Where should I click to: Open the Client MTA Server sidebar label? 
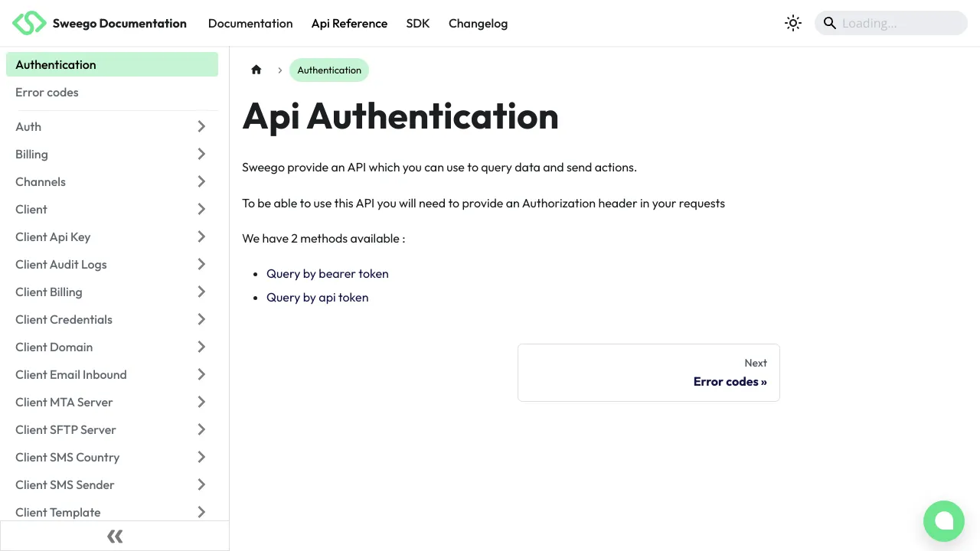tap(64, 402)
